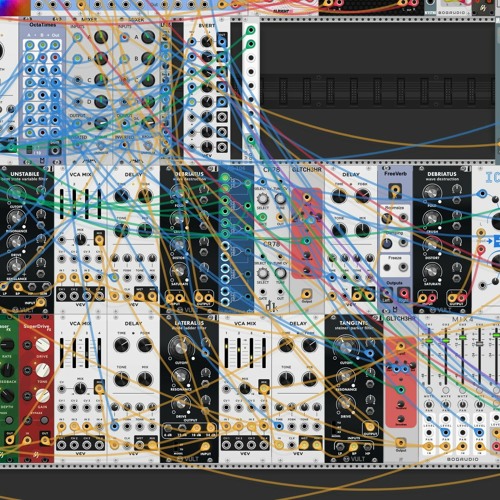Click MIX4 channel 1 IN jack
The image size is (500, 500).
pyautogui.click(x=429, y=446)
